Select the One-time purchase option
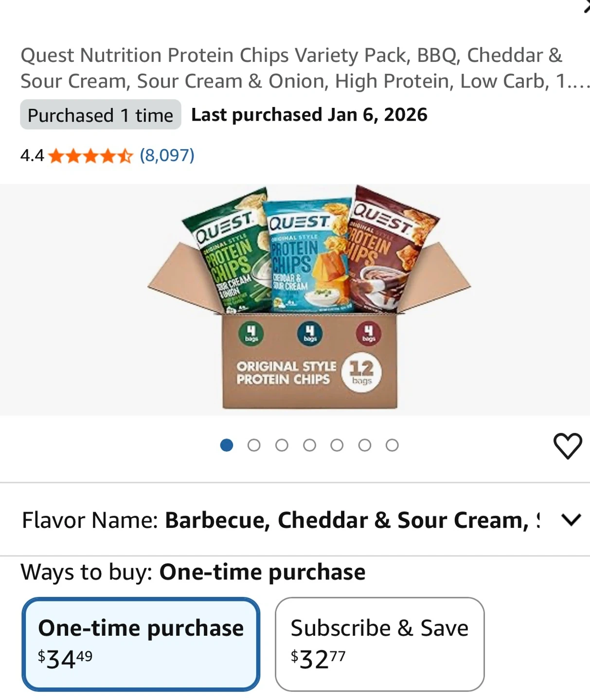The width and height of the screenshot is (590, 700). coord(141,644)
